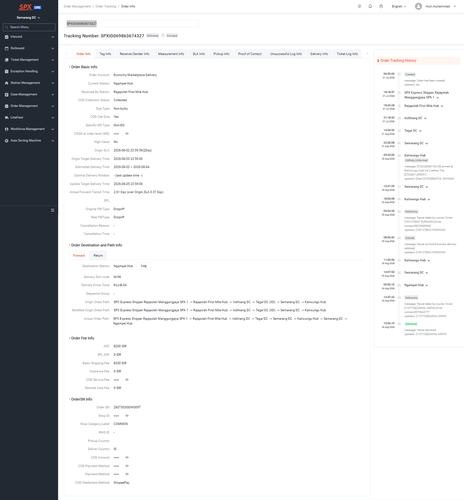Switch to the SLA Info tab
This screenshot has height=500, width=464.
(x=199, y=54)
